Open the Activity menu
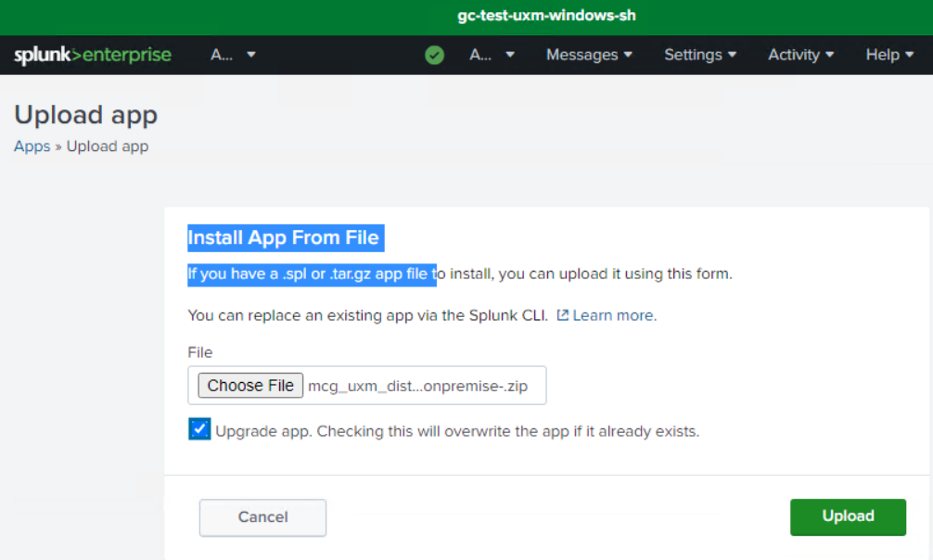The height and width of the screenshot is (560, 933). (800, 56)
